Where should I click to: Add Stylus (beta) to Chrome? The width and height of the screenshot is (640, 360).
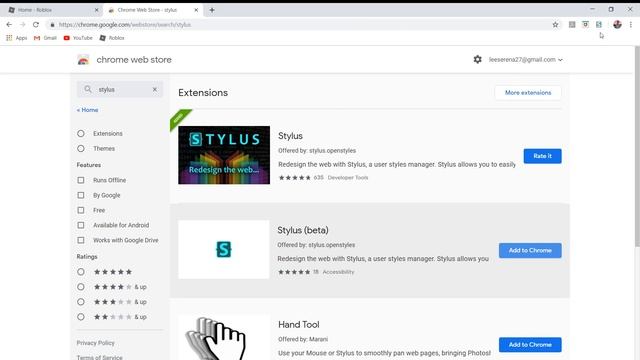pos(530,250)
